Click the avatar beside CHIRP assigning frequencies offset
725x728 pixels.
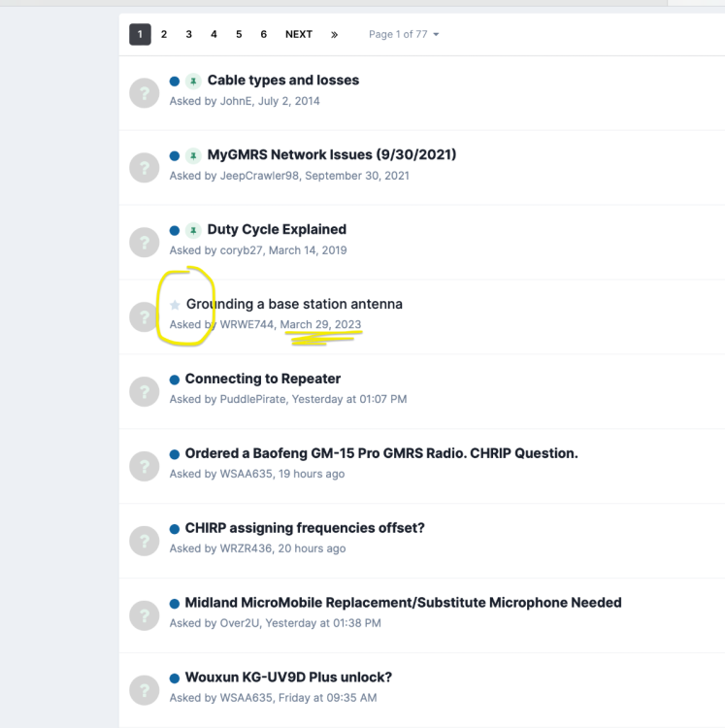point(144,540)
